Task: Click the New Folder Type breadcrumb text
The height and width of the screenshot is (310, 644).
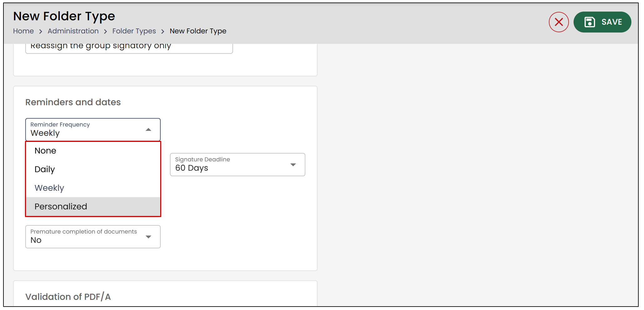Action: [x=198, y=31]
